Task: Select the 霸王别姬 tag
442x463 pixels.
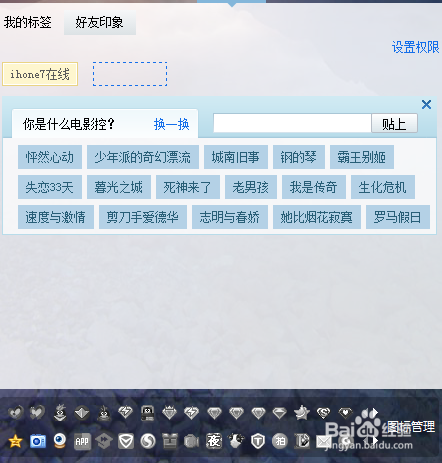Action: click(x=362, y=157)
